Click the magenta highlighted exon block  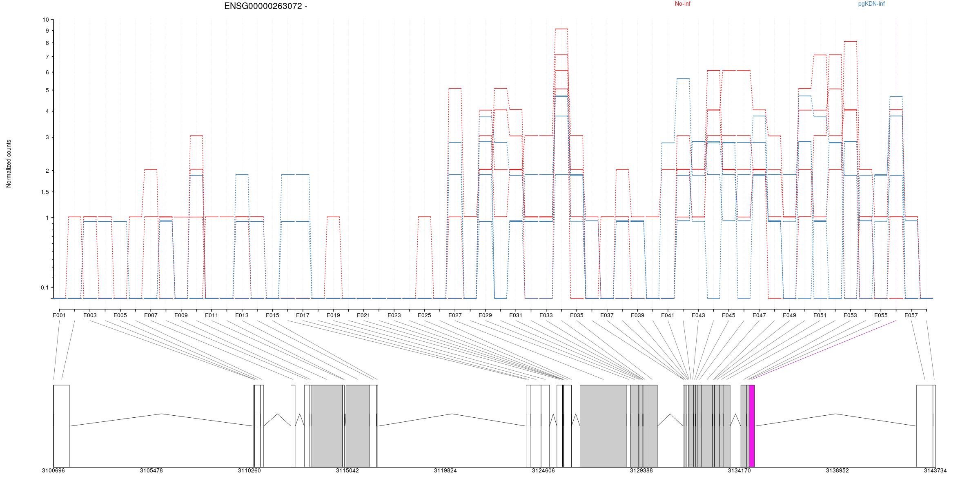point(752,426)
